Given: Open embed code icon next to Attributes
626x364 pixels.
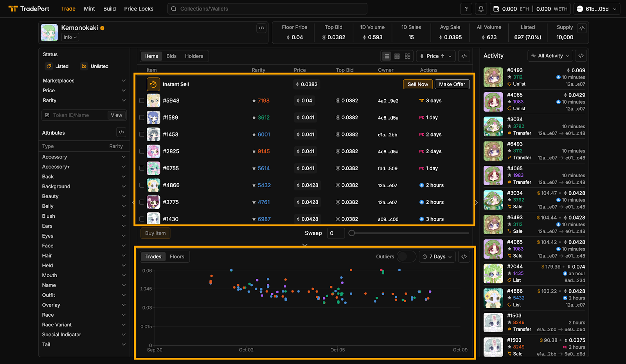Looking at the screenshot, I should click(x=121, y=133).
